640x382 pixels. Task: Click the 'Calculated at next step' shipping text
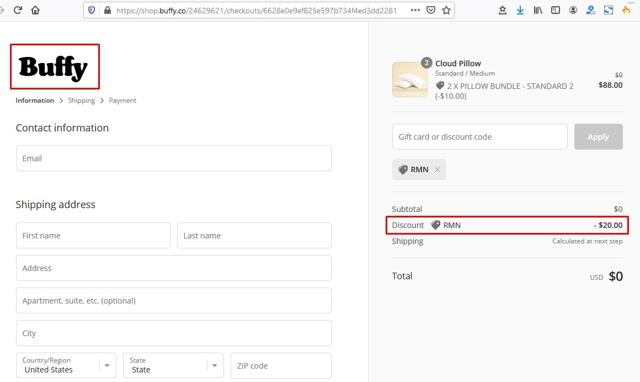coord(587,241)
